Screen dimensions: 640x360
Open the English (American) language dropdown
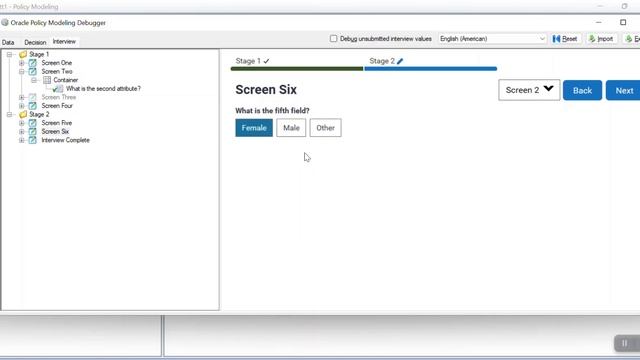pos(492,39)
